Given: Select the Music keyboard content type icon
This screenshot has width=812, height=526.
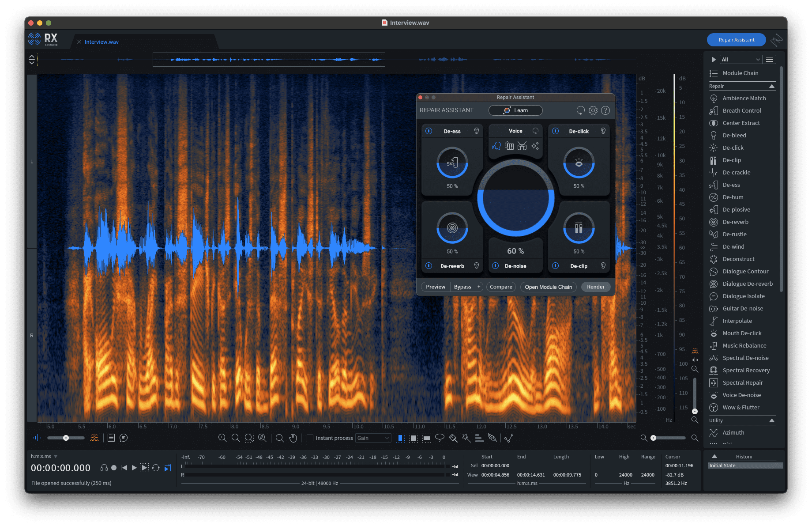Looking at the screenshot, I should click(509, 146).
